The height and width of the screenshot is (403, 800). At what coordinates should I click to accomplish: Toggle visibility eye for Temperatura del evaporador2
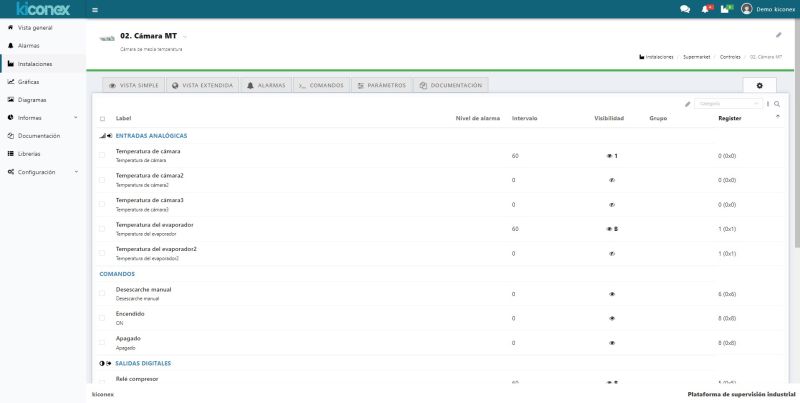612,254
